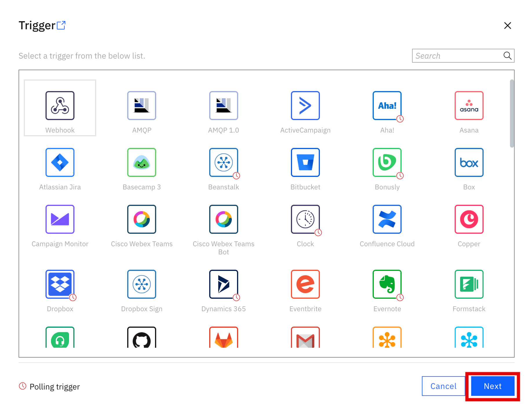The height and width of the screenshot is (413, 532).
Task: Cancel the trigger selection
Action: tap(443, 386)
